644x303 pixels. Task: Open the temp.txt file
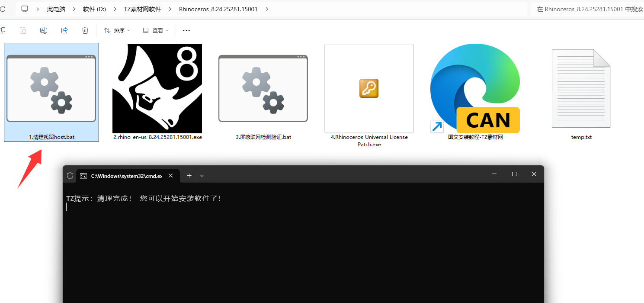[x=581, y=88]
